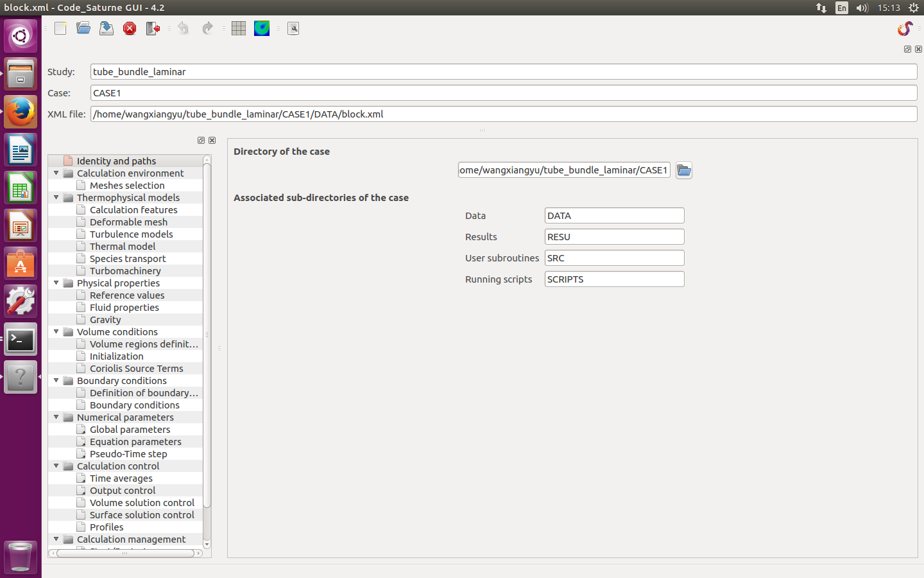Launch the colorful results viewer icon
The image size is (924, 578).
262,28
